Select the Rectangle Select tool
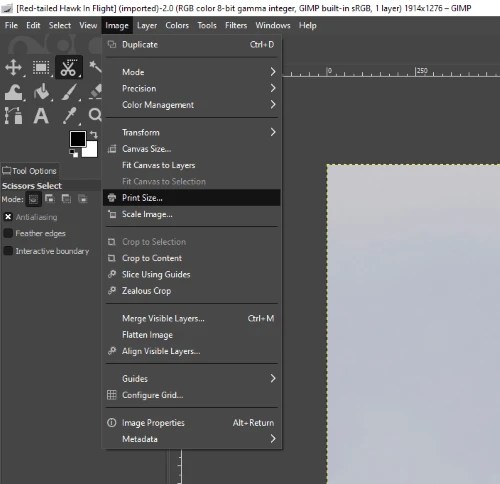 (x=41, y=67)
